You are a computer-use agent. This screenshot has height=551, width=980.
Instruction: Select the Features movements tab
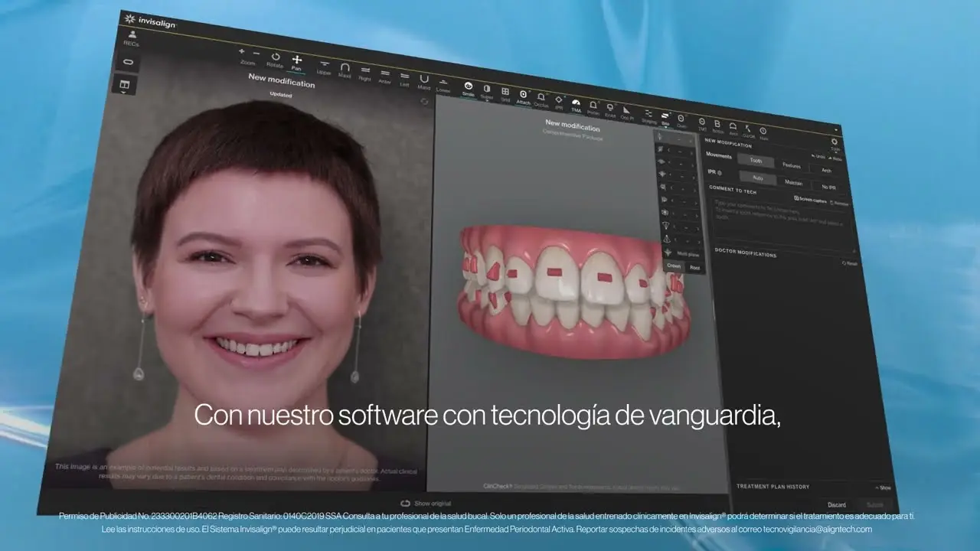point(792,165)
